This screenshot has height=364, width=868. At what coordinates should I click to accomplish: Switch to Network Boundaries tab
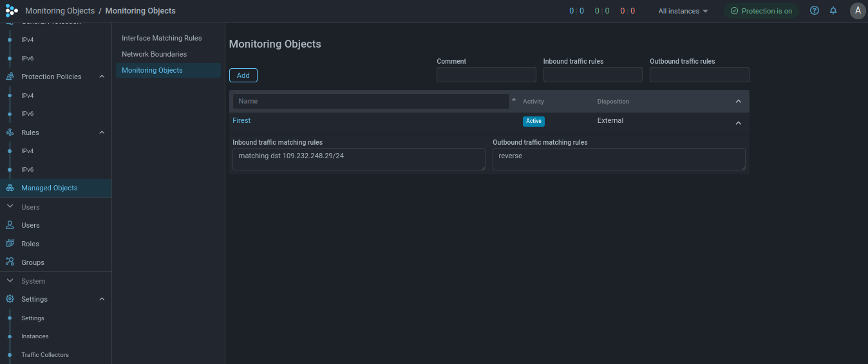(154, 55)
